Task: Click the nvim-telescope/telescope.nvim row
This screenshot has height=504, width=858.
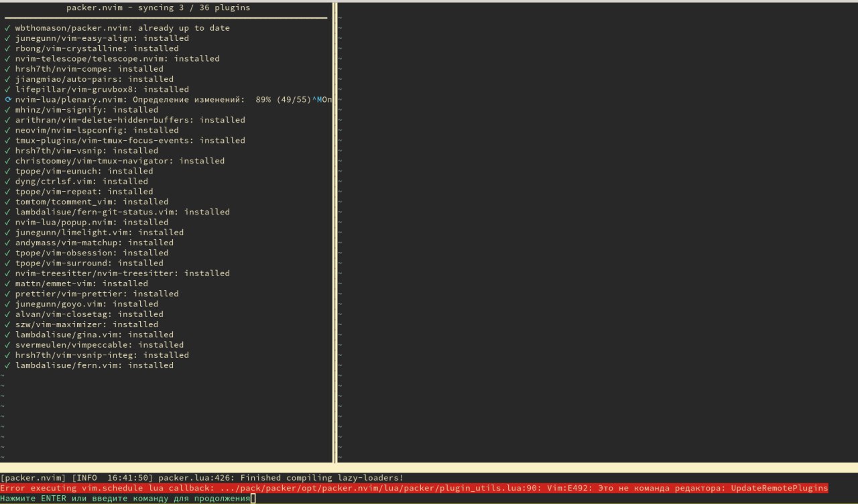Action: 112,58
